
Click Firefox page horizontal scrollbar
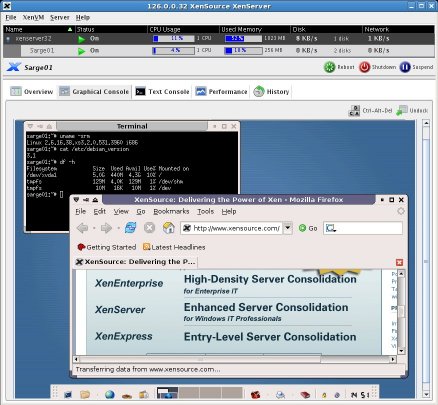pos(235,359)
